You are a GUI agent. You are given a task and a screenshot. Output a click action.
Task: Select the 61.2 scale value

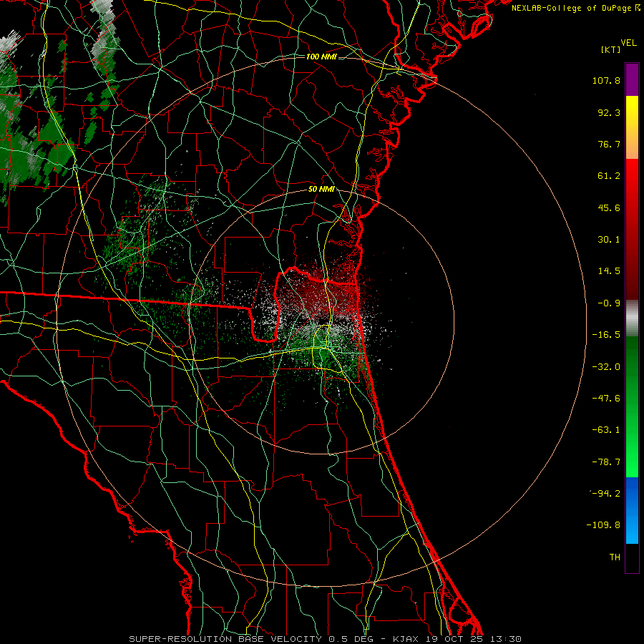pos(609,176)
